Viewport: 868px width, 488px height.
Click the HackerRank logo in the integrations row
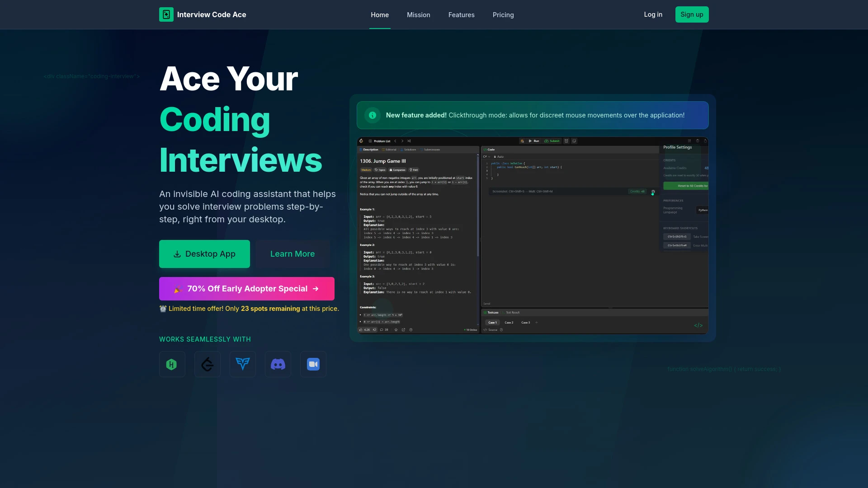click(172, 364)
